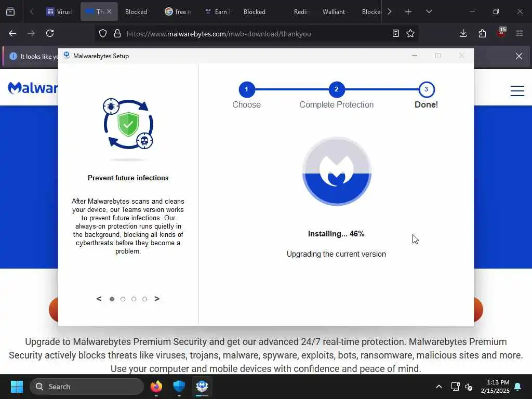Viewport: 532px width, 399px height.
Task: Go back to previous page
Action: point(12,33)
